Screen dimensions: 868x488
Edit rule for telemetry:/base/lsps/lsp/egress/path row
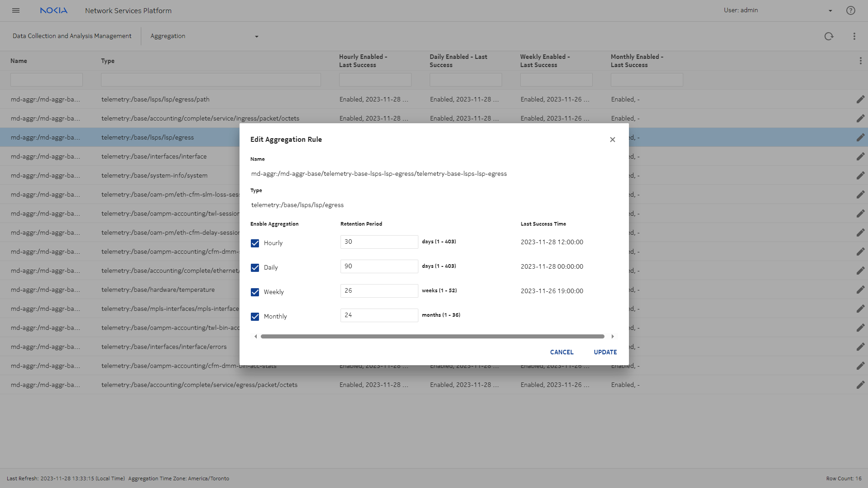[860, 99]
